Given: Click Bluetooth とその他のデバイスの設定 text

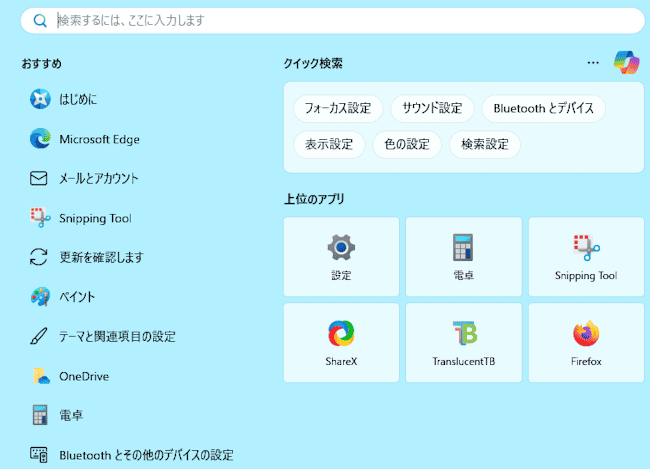Looking at the screenshot, I should 146,455.
